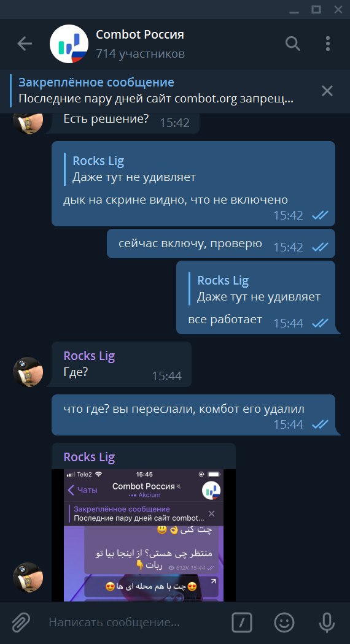
Task: Click the Rocks Lig name above the screenshot
Action: coord(89,457)
